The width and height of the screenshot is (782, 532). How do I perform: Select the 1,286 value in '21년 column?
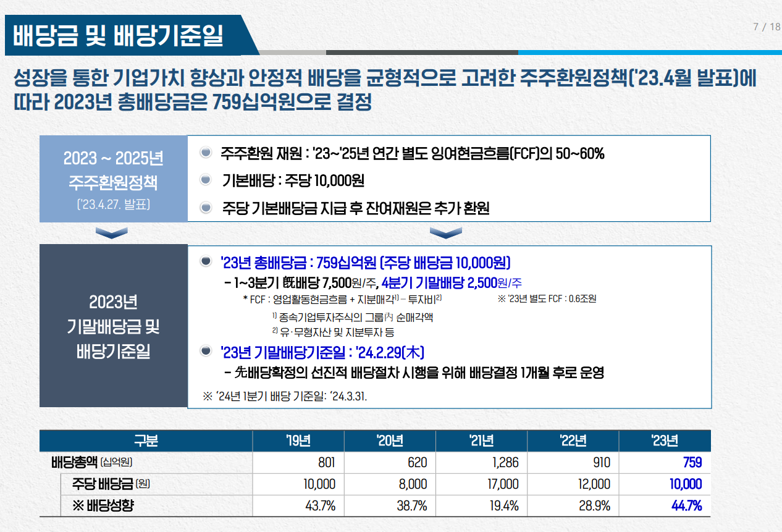[x=505, y=463]
